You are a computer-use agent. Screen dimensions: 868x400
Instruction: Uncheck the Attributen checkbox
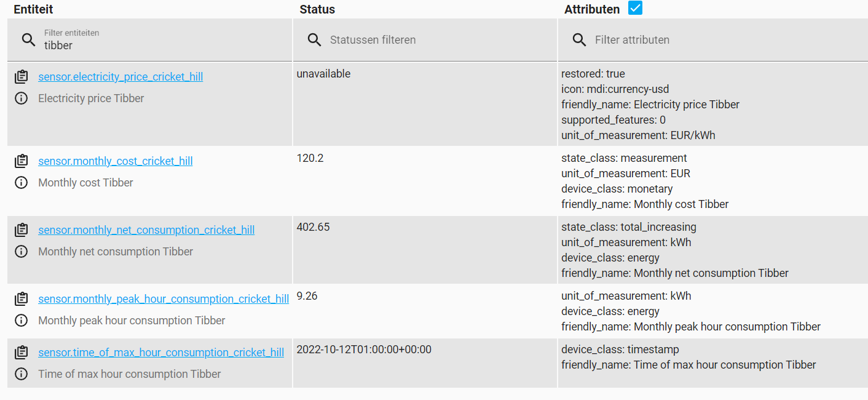pos(634,8)
